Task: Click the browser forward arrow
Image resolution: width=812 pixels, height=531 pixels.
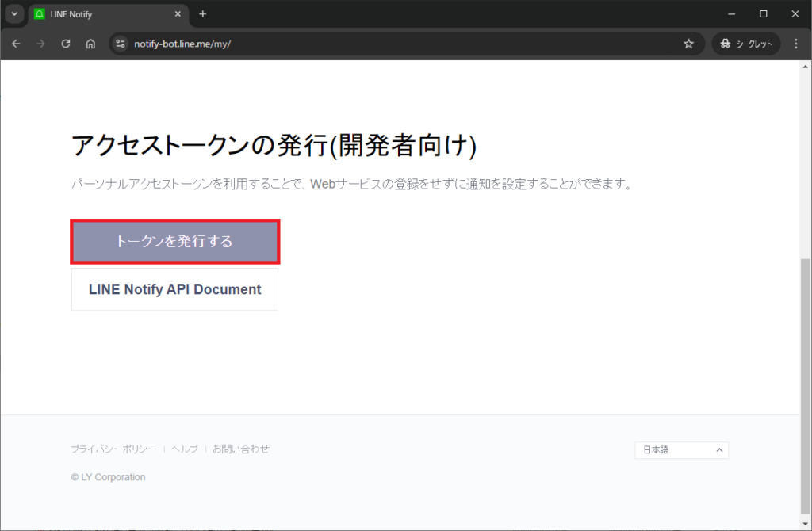Action: coord(40,44)
